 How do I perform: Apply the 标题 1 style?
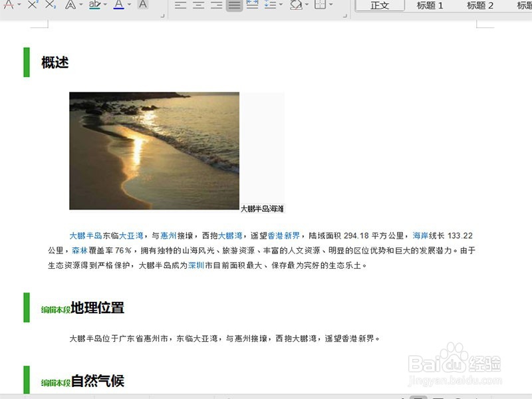[430, 5]
